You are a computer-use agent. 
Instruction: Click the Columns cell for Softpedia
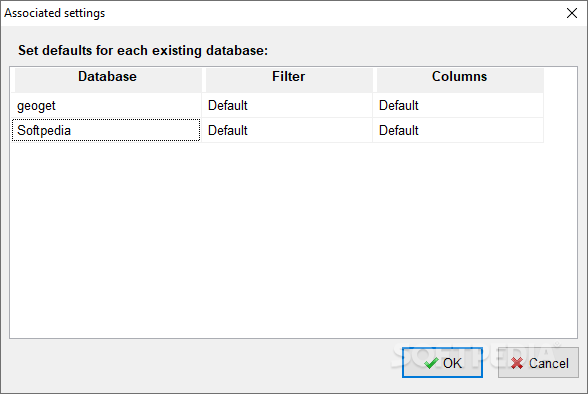(458, 130)
